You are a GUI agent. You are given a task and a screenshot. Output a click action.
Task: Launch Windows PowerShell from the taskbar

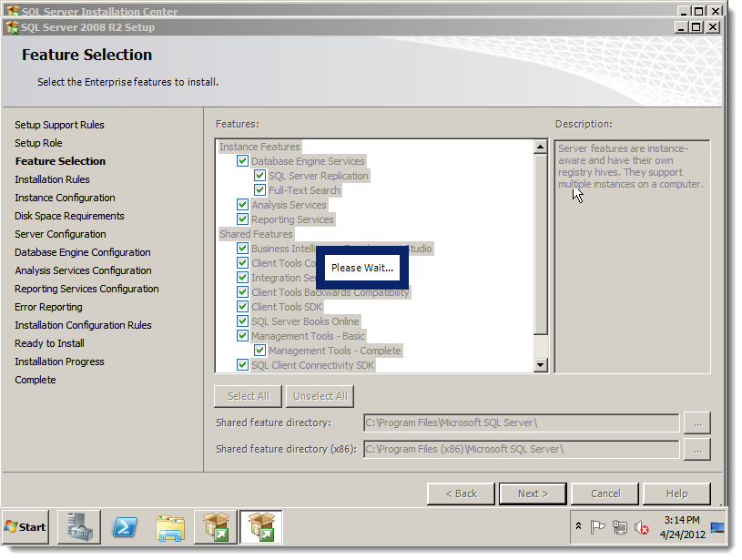(125, 527)
